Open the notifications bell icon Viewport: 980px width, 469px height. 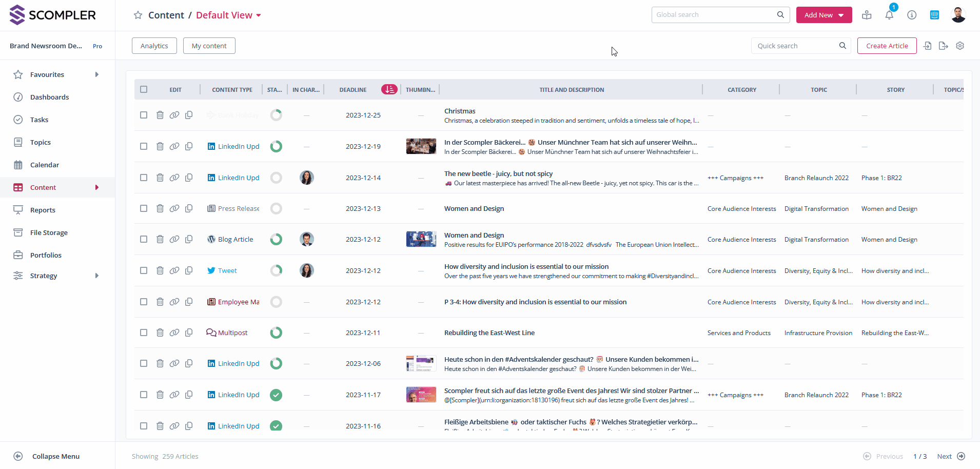click(889, 15)
